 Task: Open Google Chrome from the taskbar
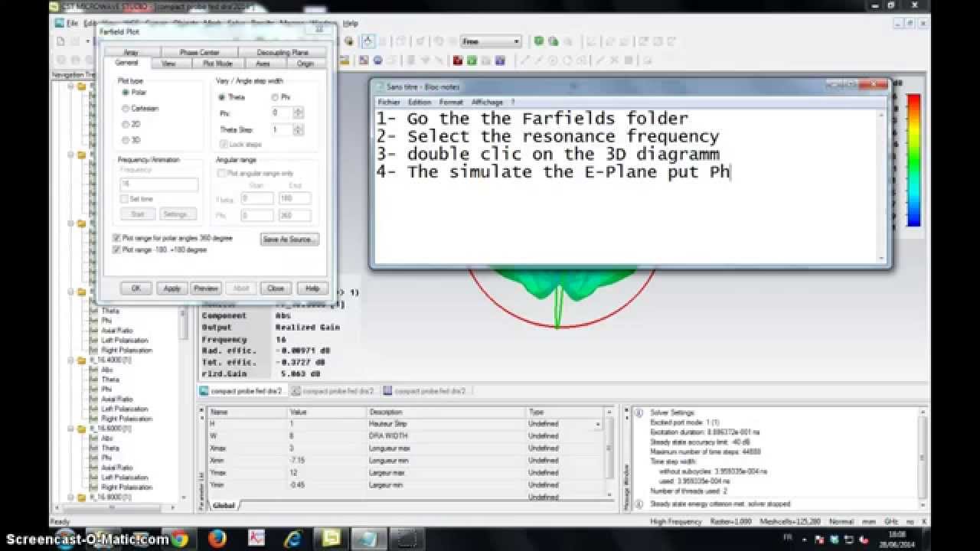[179, 539]
